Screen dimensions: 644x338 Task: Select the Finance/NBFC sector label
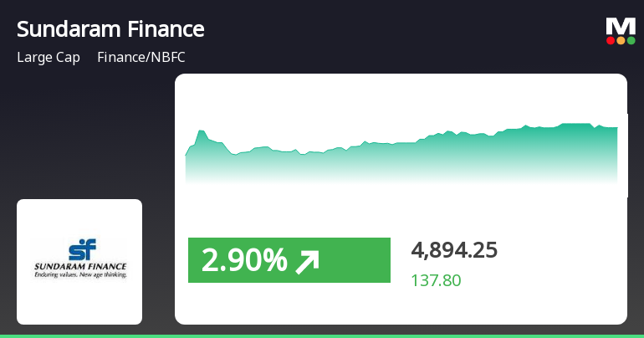pyautogui.click(x=141, y=57)
